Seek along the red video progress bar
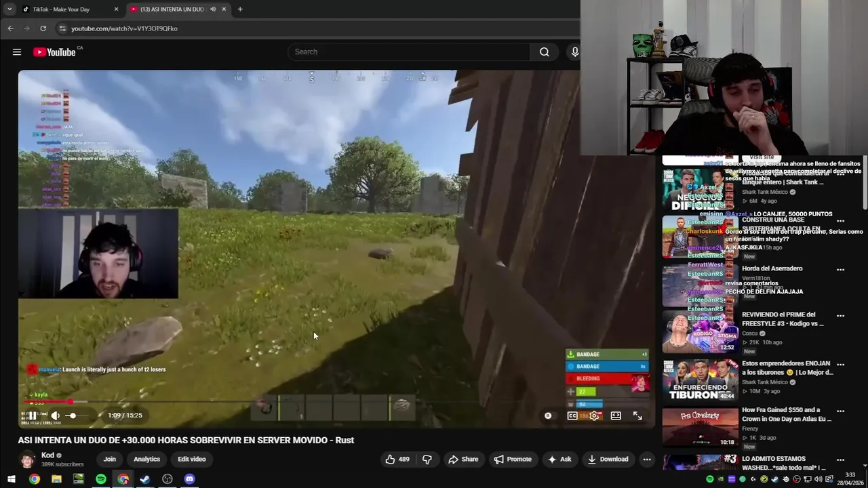This screenshot has height=488, width=868. [336, 402]
